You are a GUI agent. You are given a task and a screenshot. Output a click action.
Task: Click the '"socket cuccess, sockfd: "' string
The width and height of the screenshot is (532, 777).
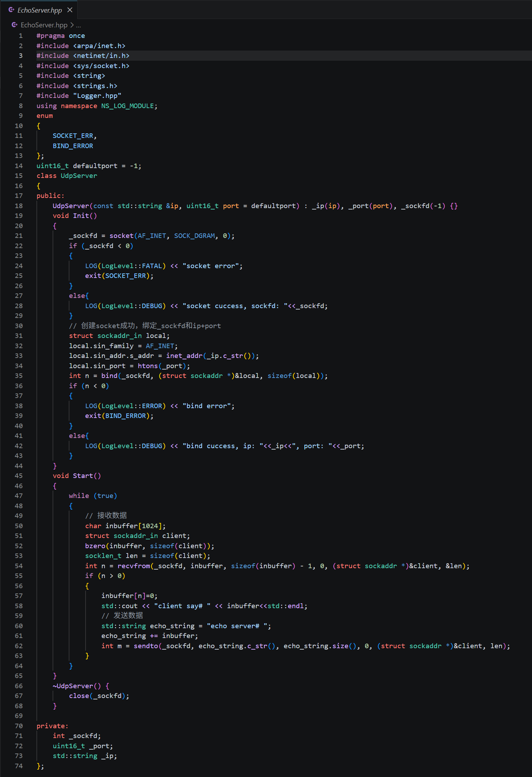pos(235,306)
